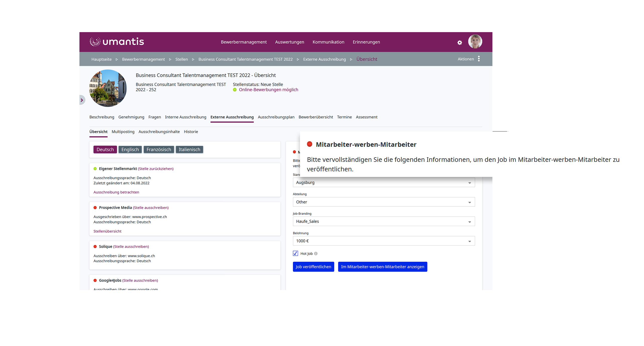This screenshot has width=644, height=346.
Task: Click the circular job location photo
Action: (108, 88)
